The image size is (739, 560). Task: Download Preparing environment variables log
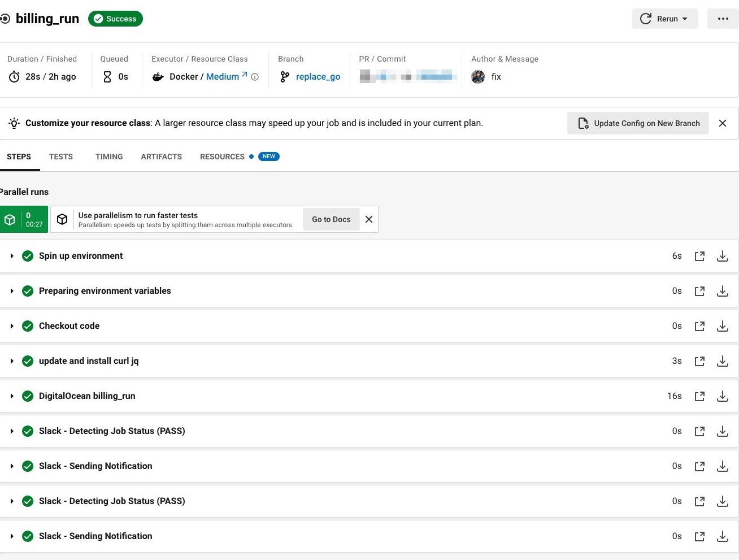722,291
